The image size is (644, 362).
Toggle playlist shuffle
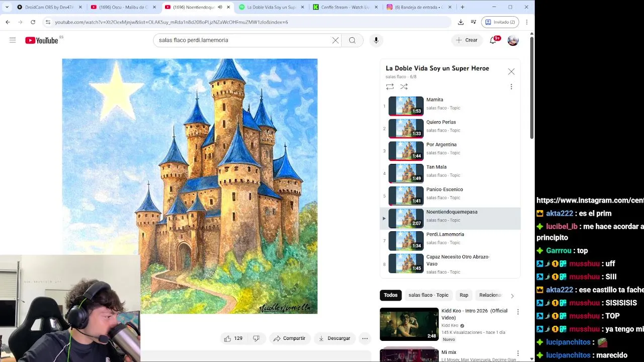point(404,86)
